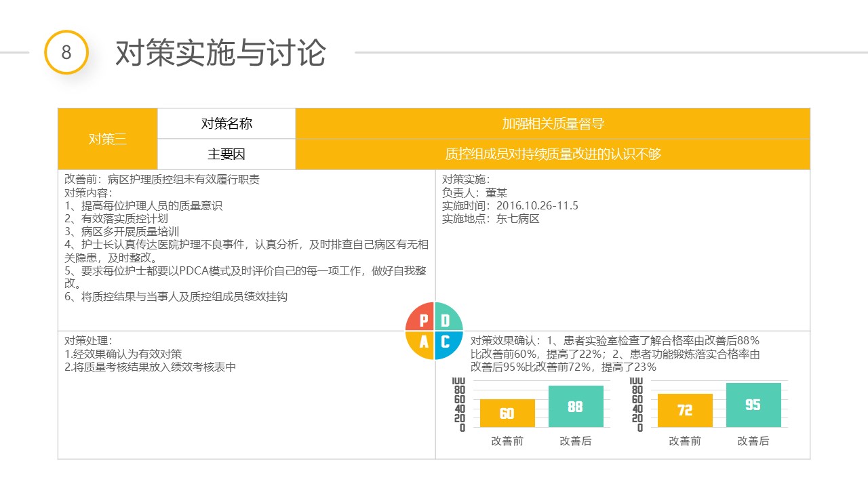
Task: Select the yellow bar labeled 72
Action: (685, 410)
